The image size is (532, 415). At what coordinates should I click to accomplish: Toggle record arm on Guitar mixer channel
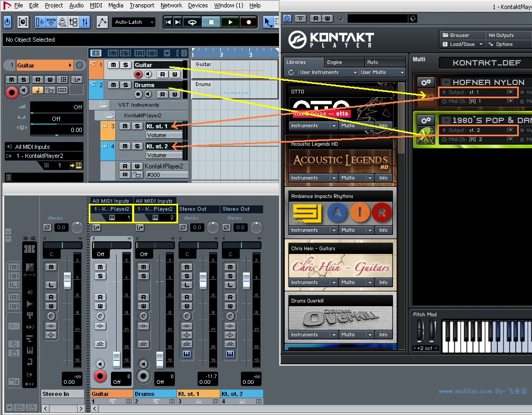click(x=100, y=376)
